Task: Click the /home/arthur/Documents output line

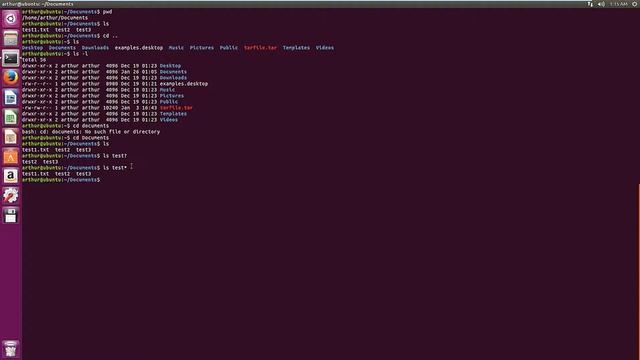Action: [55, 18]
